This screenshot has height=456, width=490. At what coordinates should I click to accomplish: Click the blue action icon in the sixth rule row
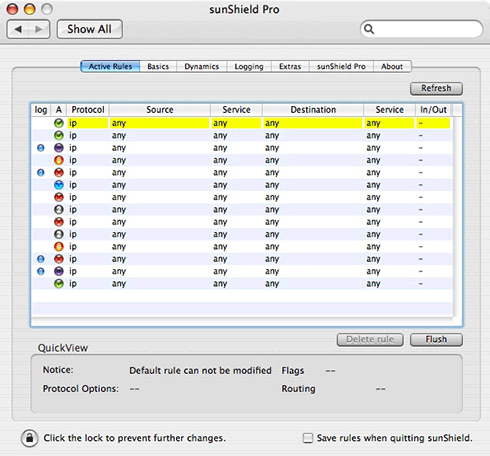59,185
